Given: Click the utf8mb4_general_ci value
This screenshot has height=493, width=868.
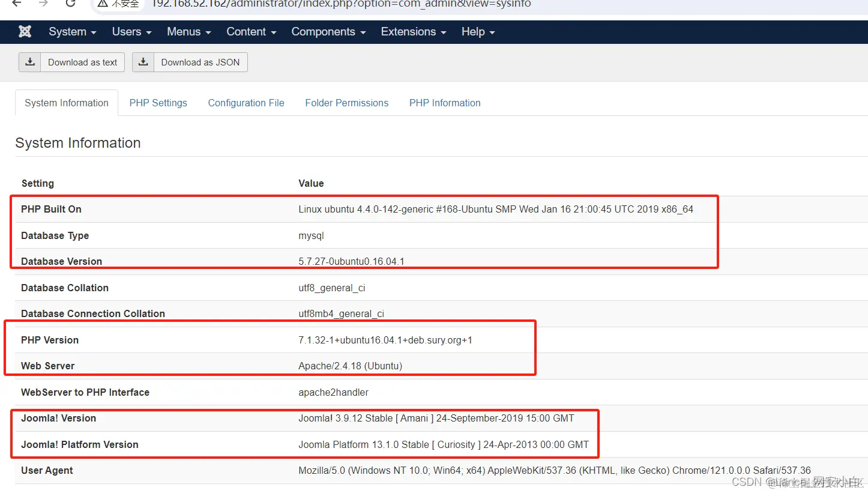Looking at the screenshot, I should coord(342,313).
